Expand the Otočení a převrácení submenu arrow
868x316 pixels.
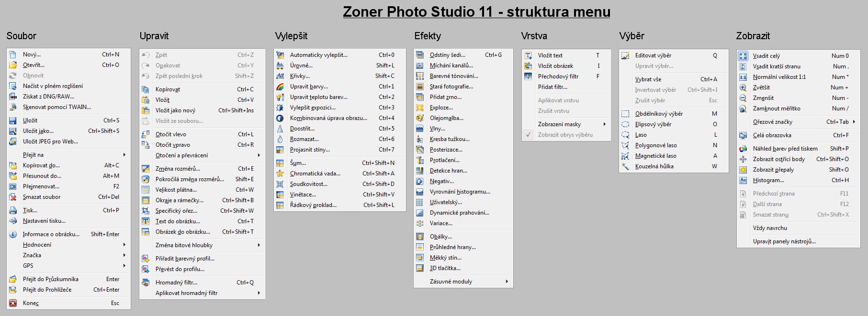[259, 155]
